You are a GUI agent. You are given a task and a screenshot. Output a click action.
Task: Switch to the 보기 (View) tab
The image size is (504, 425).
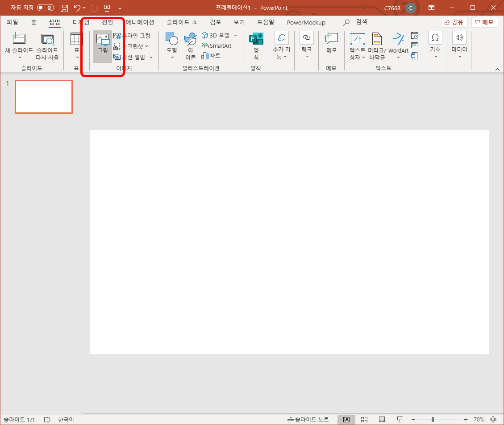239,22
